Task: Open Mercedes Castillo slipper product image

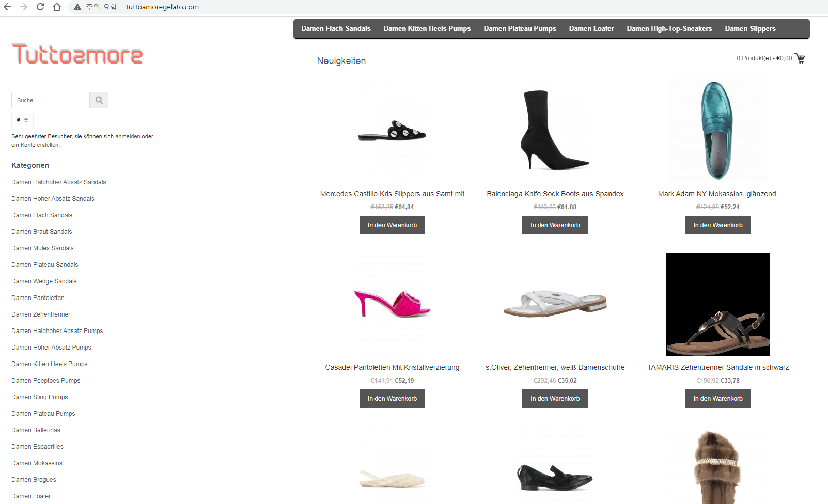Action: click(x=392, y=131)
